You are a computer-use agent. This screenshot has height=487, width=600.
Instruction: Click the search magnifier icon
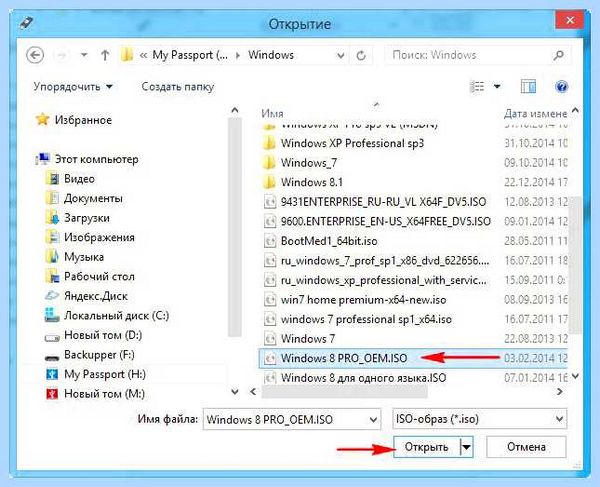[x=558, y=55]
